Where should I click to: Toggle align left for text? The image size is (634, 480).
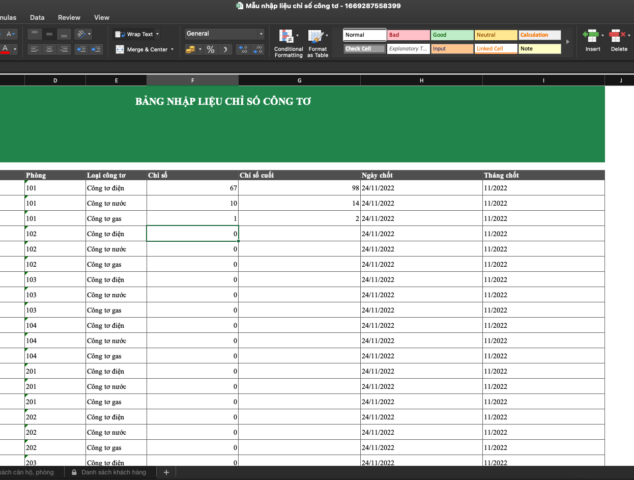(x=34, y=49)
